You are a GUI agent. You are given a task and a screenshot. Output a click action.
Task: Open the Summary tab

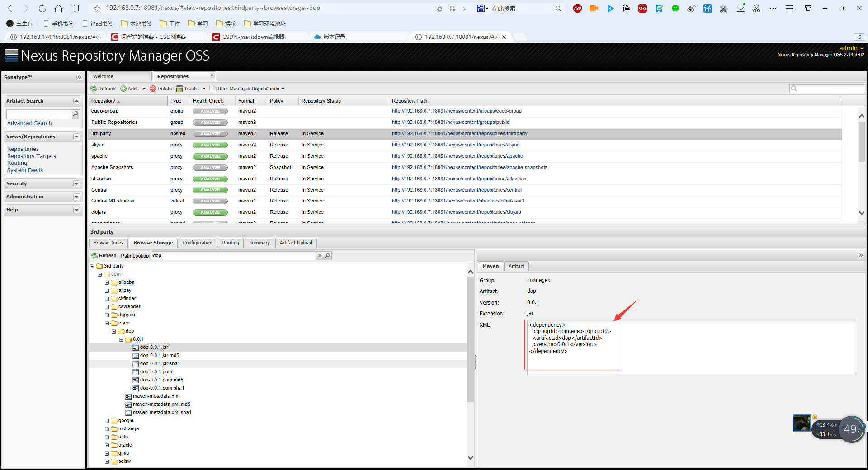[259, 243]
